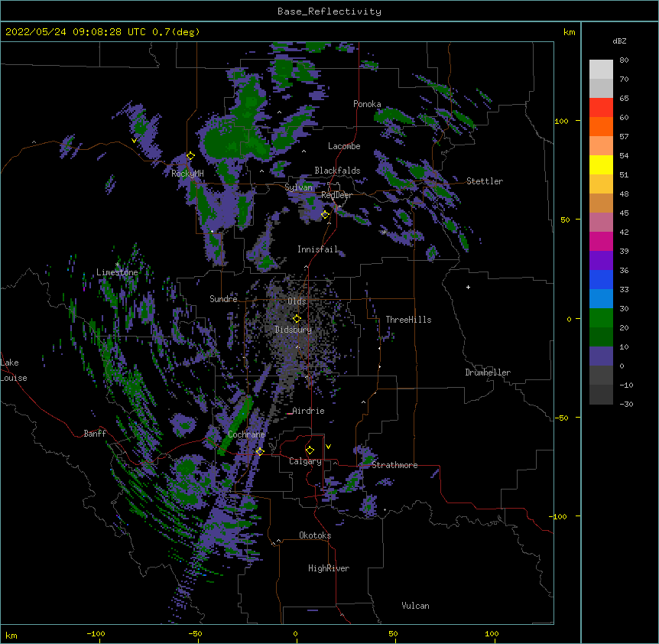Click the 0 tick on the horizontal axis
The image size is (659, 644).
click(295, 633)
